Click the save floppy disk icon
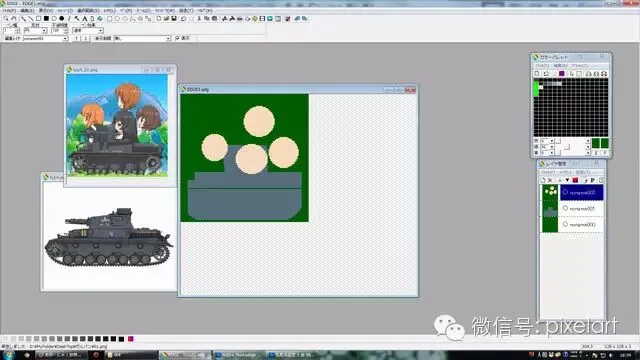This screenshot has height=360, width=640. point(174,19)
